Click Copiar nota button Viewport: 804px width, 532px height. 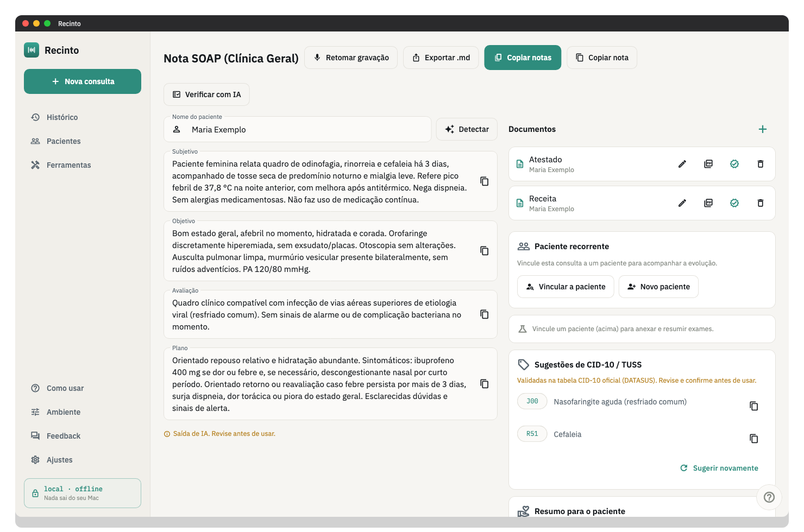coord(602,58)
